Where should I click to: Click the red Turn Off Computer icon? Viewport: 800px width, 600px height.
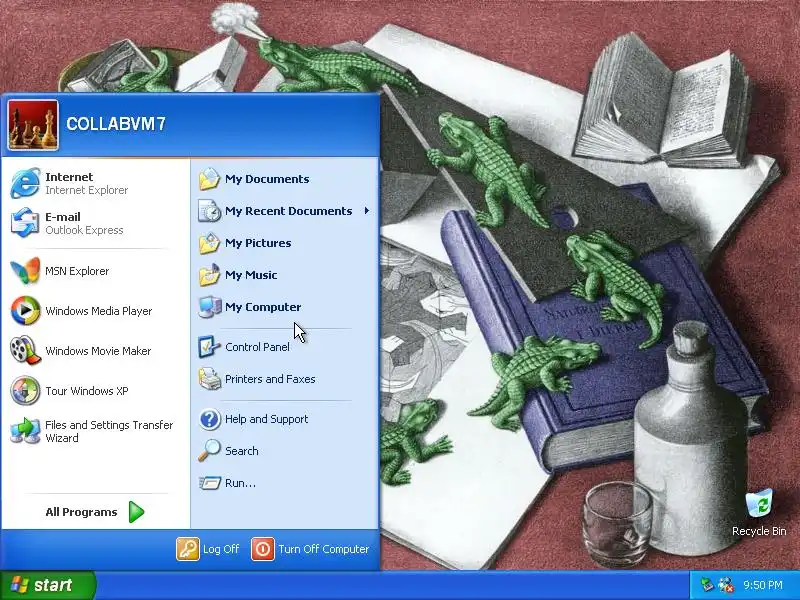pos(263,549)
